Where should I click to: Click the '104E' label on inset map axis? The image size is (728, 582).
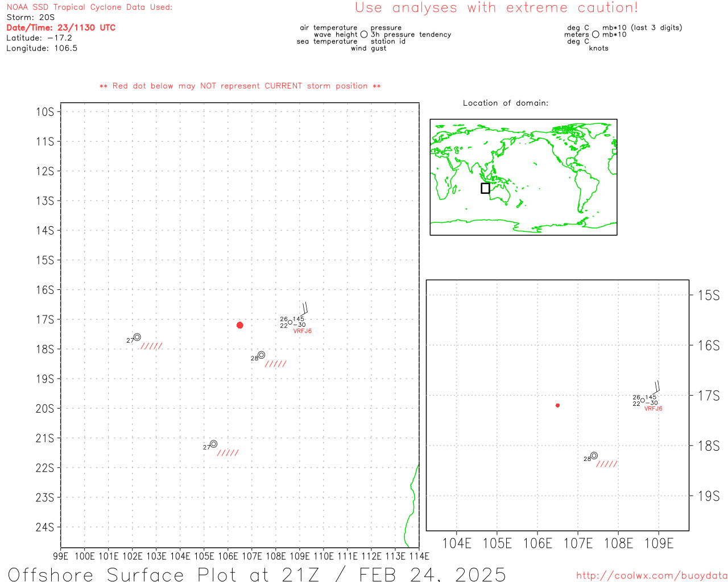tap(457, 543)
